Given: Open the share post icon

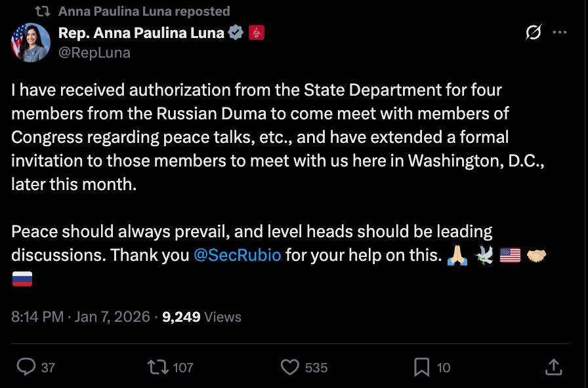Looking at the screenshot, I should pos(553,367).
